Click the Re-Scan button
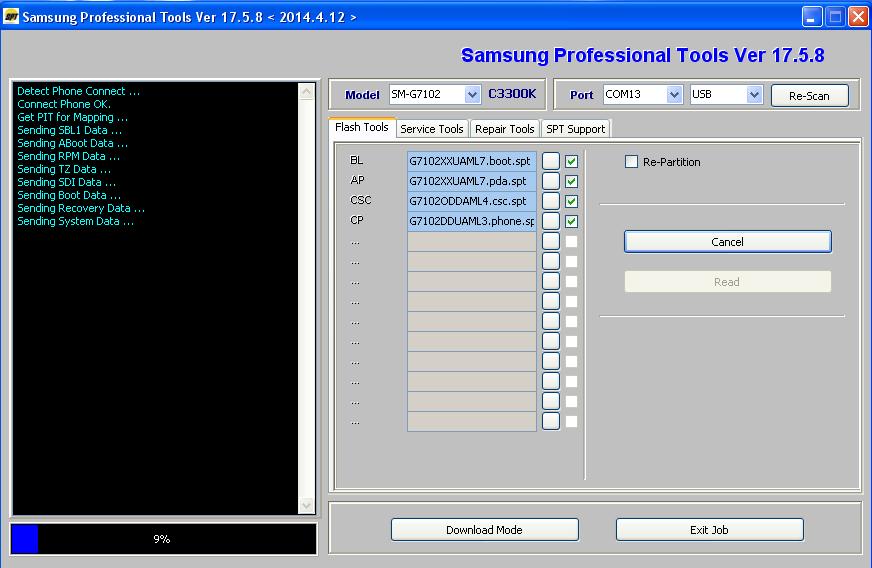 click(810, 96)
